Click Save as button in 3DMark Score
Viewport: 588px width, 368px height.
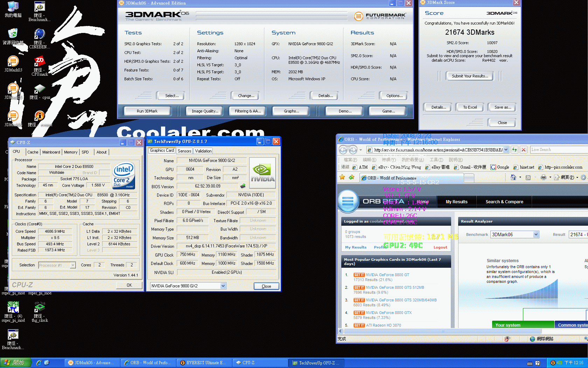[503, 107]
